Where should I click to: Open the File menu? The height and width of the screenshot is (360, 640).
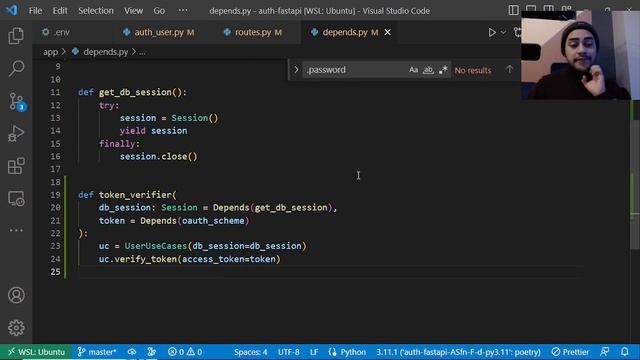click(x=35, y=11)
